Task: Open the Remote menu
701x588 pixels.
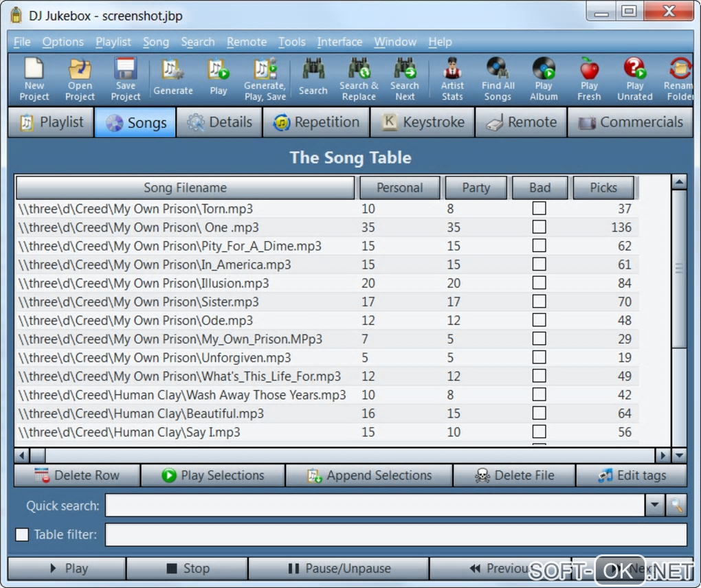Action: (x=247, y=42)
